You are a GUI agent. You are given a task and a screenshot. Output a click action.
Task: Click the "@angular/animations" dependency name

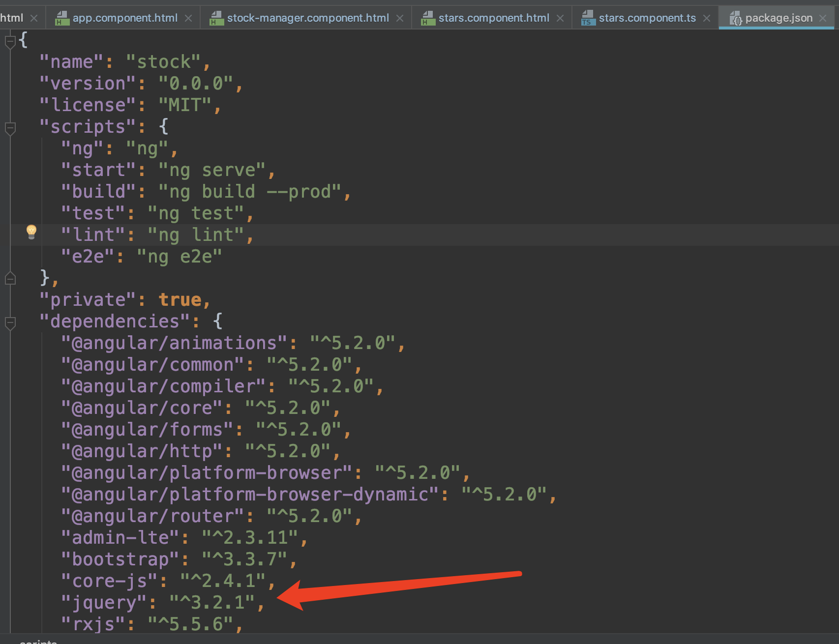(175, 343)
